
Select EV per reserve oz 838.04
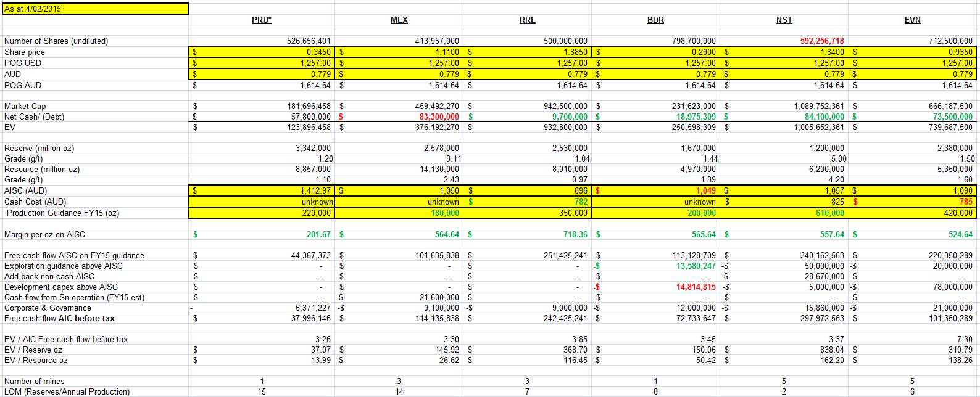click(832, 350)
